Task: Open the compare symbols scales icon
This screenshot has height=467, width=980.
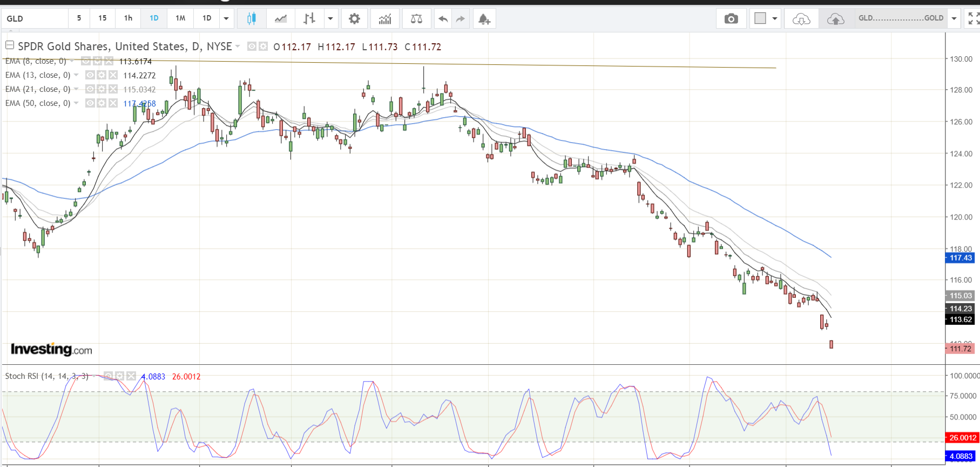Action: [416, 18]
